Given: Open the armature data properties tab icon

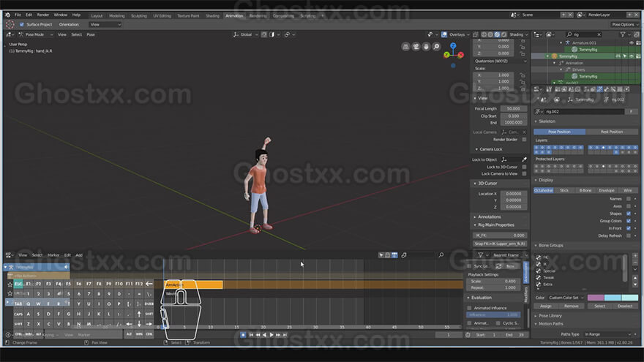Looking at the screenshot, I should pos(599,89).
